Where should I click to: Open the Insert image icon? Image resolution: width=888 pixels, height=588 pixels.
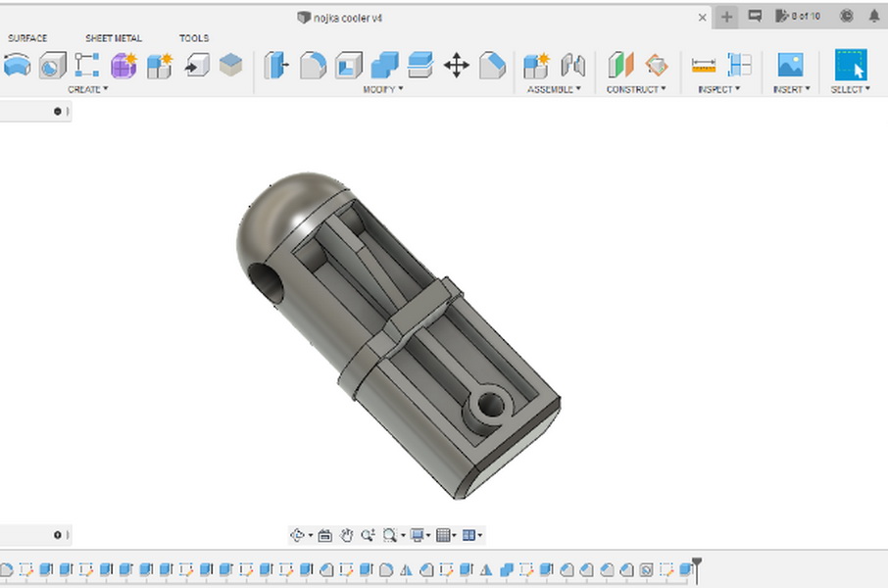click(x=790, y=66)
